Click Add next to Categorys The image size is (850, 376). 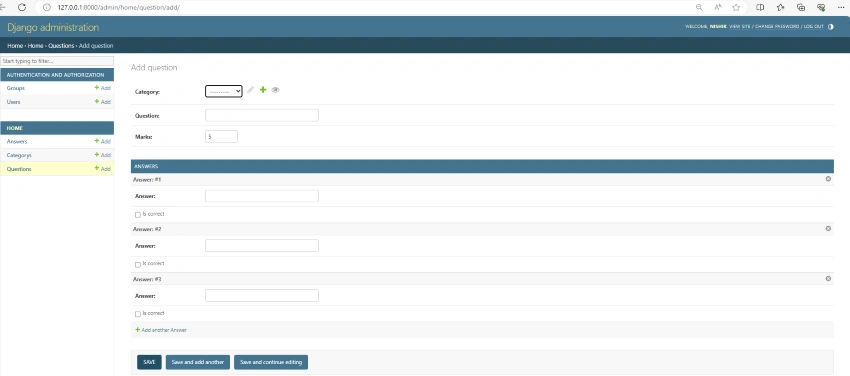pyautogui.click(x=102, y=155)
